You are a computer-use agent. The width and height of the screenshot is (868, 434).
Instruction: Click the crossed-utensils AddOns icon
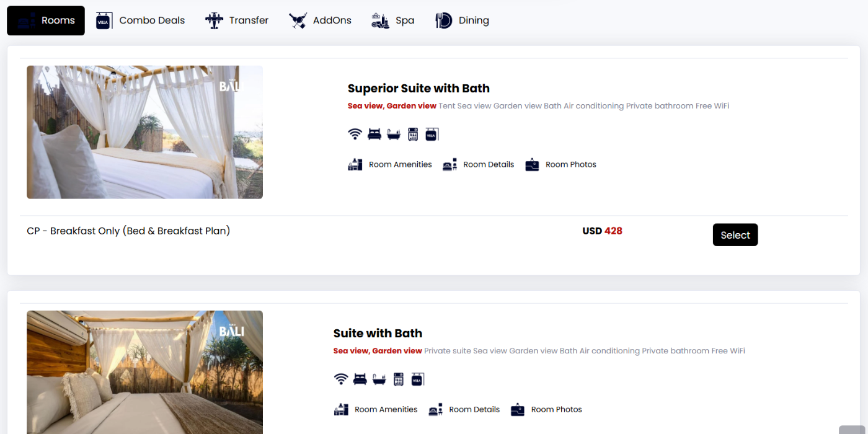tap(298, 20)
